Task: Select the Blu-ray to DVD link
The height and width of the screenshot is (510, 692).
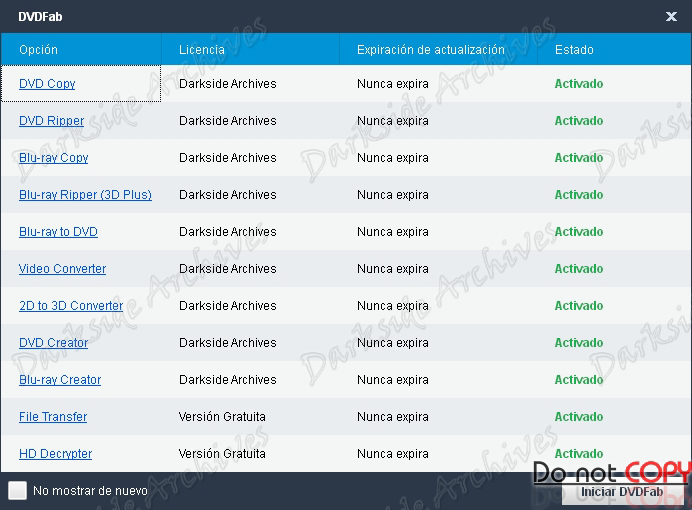Action: coord(58,232)
